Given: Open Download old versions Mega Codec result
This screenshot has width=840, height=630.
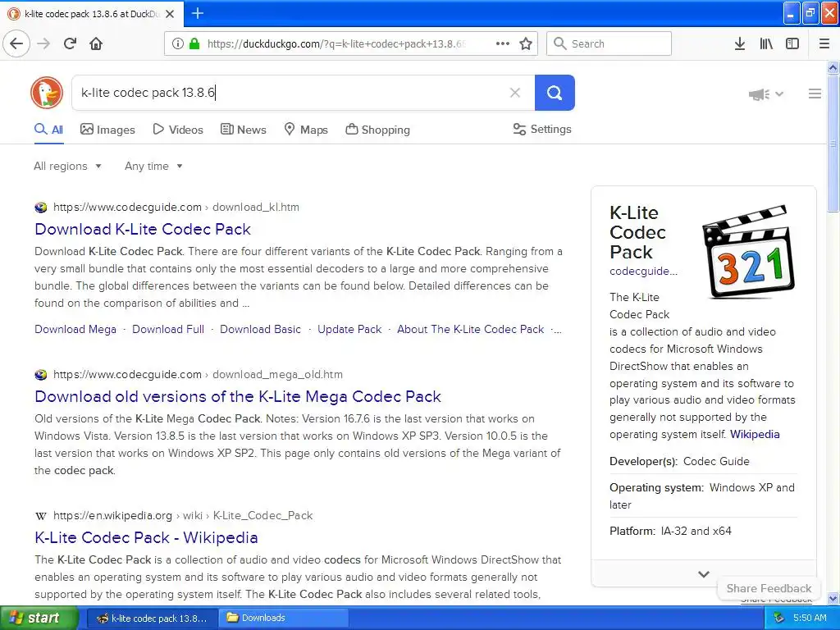Looking at the screenshot, I should [238, 396].
